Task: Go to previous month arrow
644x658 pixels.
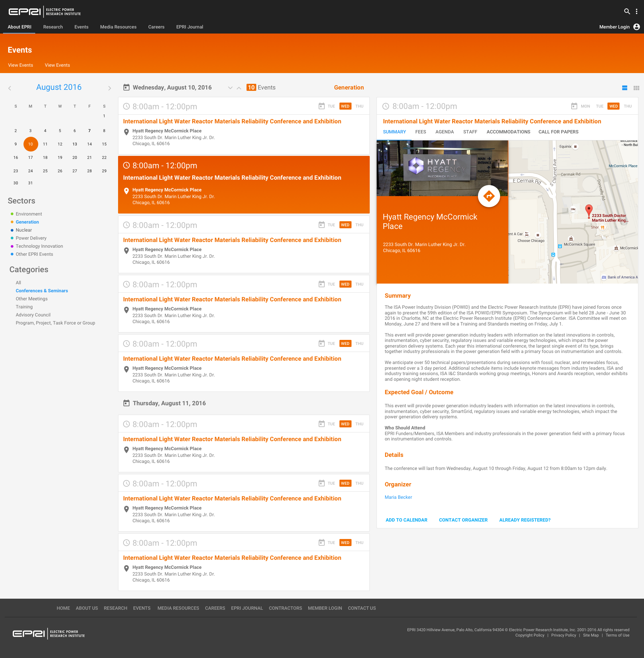Action: click(x=10, y=88)
